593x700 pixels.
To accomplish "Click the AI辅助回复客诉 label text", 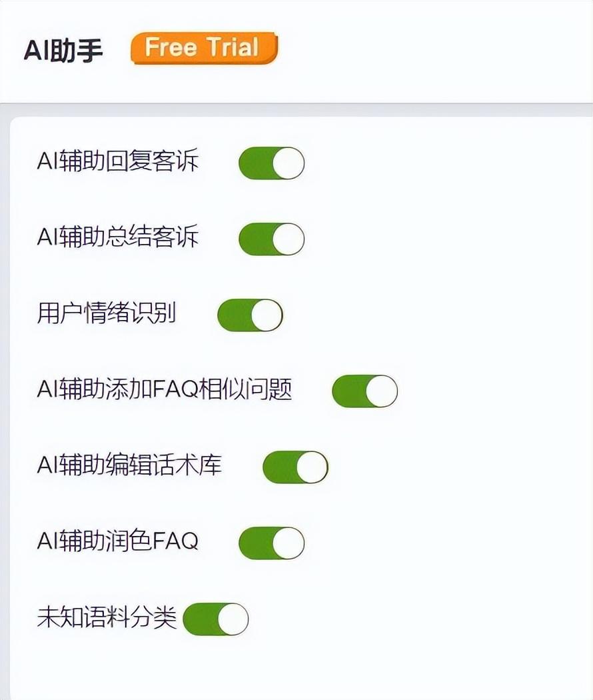I will pos(118,162).
